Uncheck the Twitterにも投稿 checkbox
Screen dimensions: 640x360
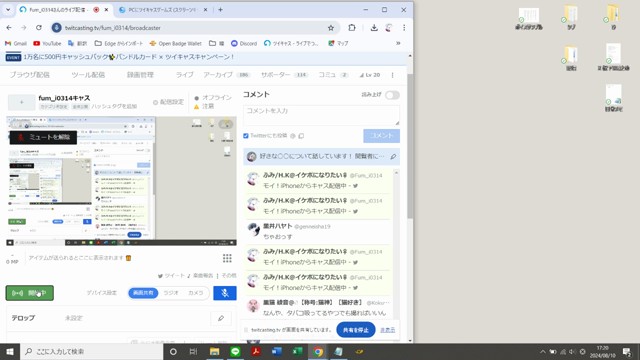pyautogui.click(x=246, y=136)
